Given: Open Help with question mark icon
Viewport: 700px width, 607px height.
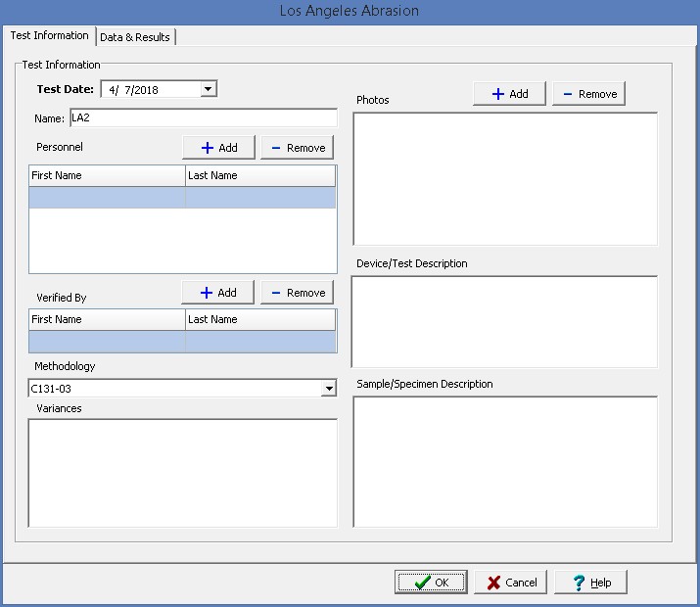Looking at the screenshot, I should [x=590, y=583].
